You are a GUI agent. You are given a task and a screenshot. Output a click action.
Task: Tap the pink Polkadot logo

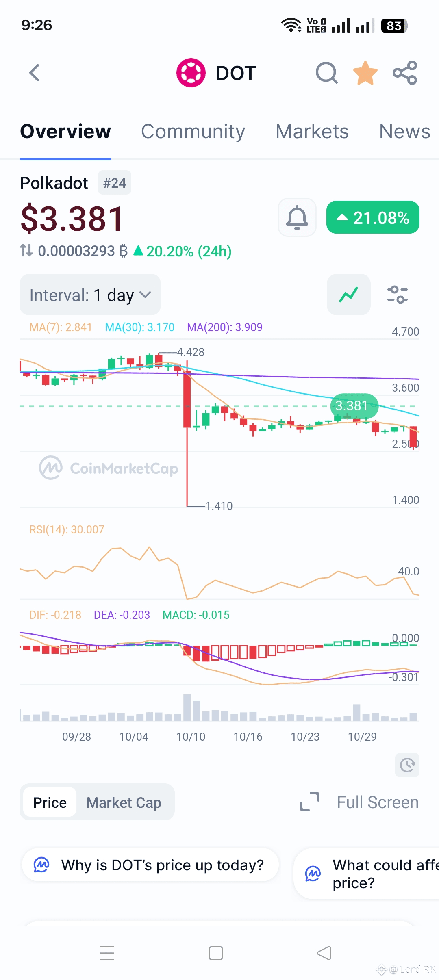191,73
